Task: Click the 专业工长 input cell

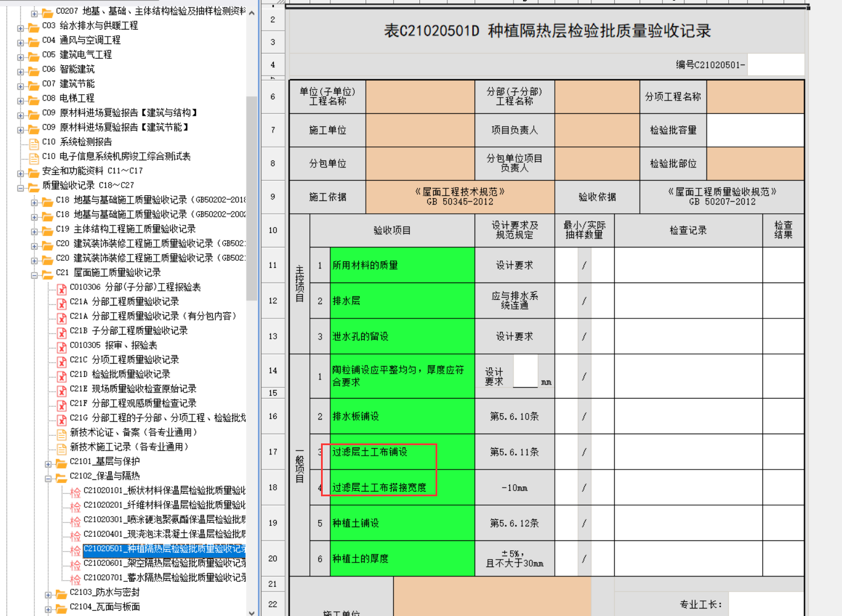Action: [x=766, y=604]
